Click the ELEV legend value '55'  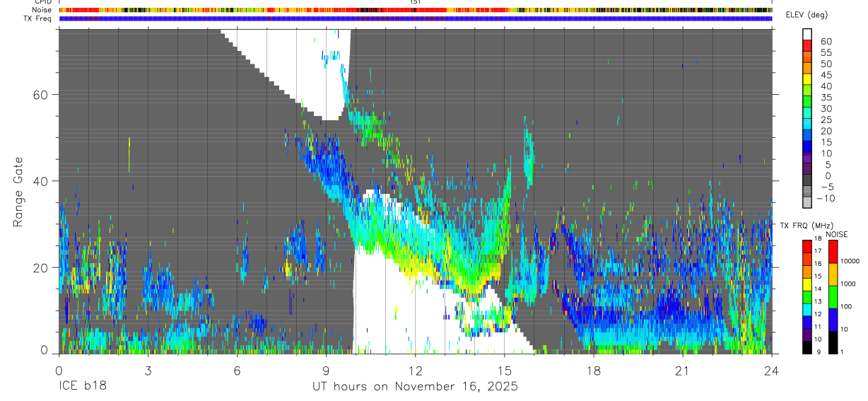pos(826,53)
